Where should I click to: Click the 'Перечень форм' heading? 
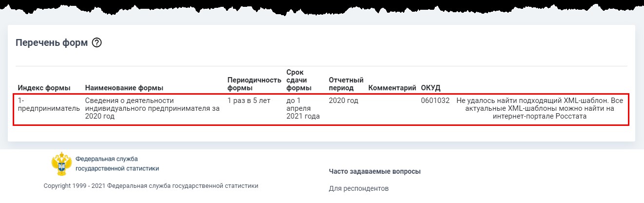click(x=52, y=43)
